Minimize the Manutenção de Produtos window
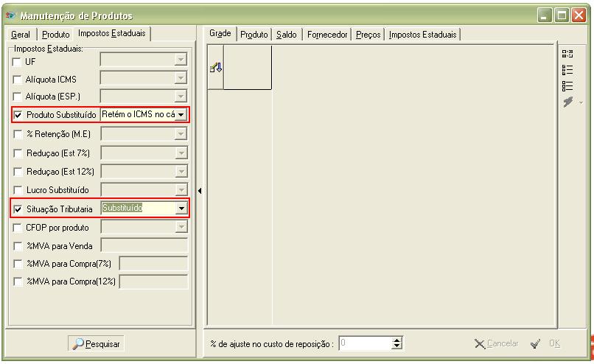 545,15
